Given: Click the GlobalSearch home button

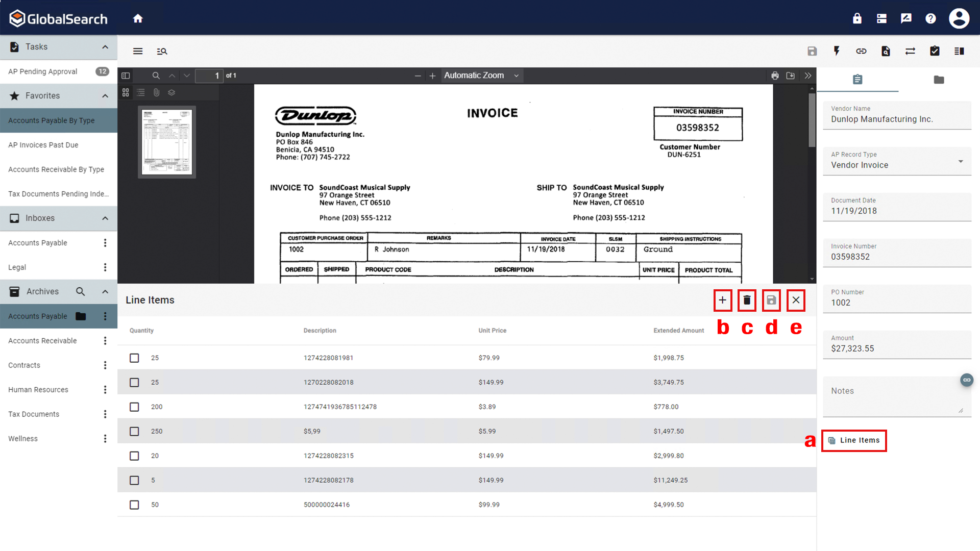Looking at the screenshot, I should point(137,18).
